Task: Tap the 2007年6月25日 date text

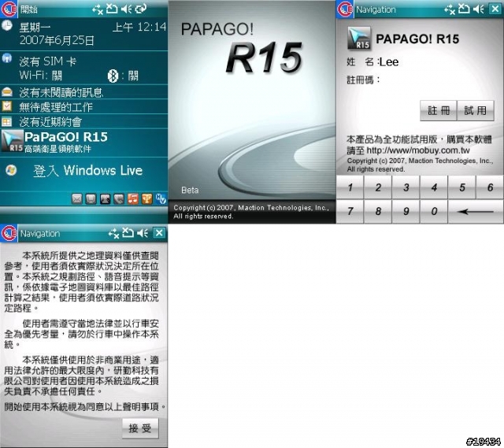Action: 57,40
